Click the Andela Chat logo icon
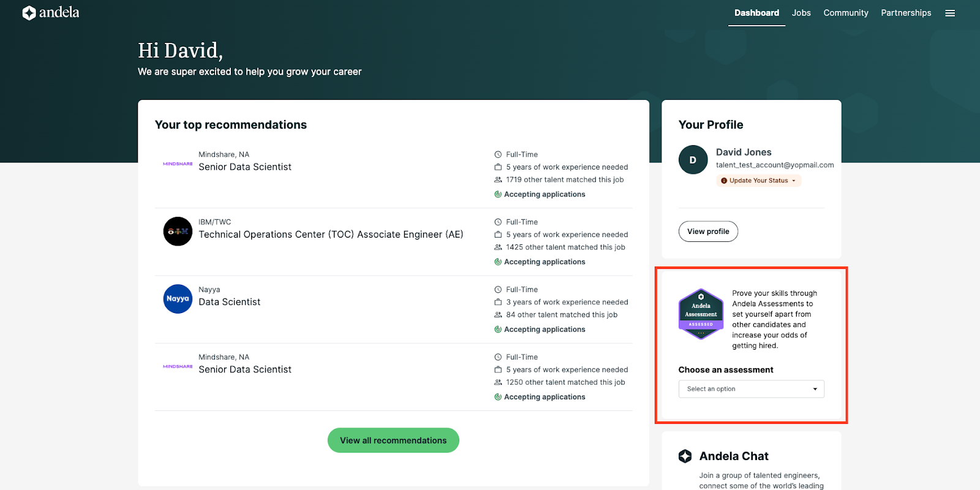980x490 pixels. [x=685, y=456]
